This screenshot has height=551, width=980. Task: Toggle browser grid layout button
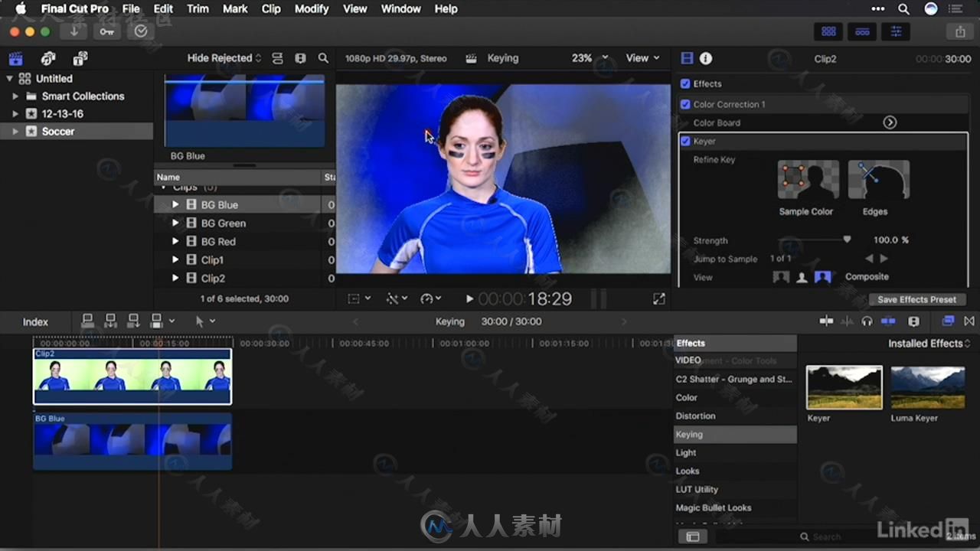coord(828,31)
